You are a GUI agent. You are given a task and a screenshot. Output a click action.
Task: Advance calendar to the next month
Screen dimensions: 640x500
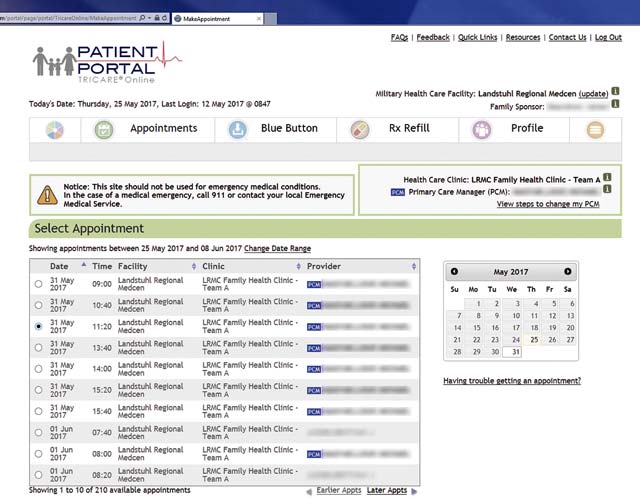point(568,272)
